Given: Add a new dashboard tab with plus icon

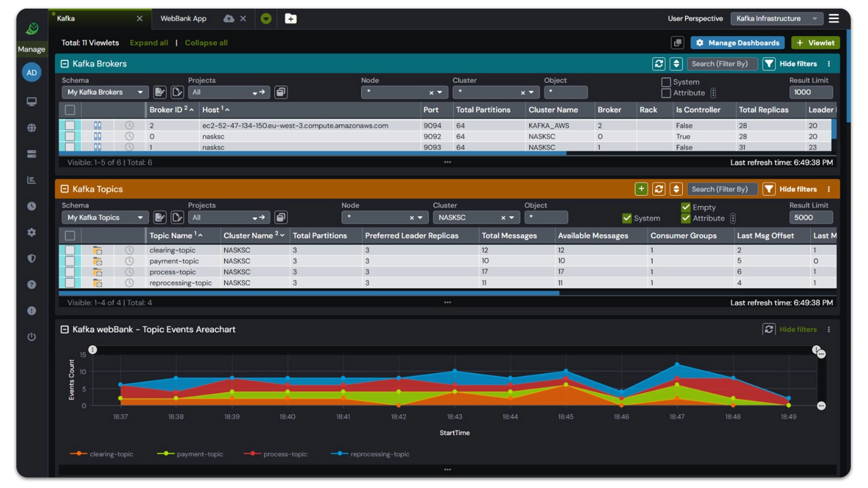Looking at the screenshot, I should coord(291,19).
